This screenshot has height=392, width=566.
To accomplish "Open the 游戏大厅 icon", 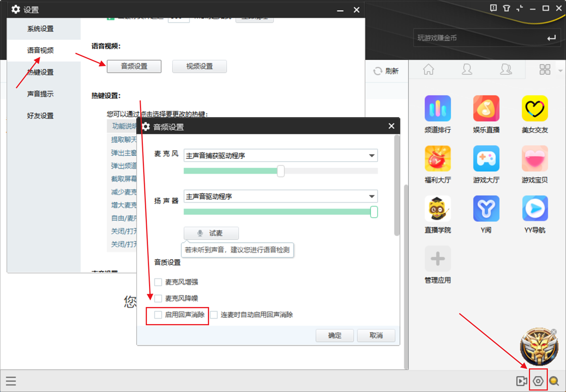I will (486, 158).
